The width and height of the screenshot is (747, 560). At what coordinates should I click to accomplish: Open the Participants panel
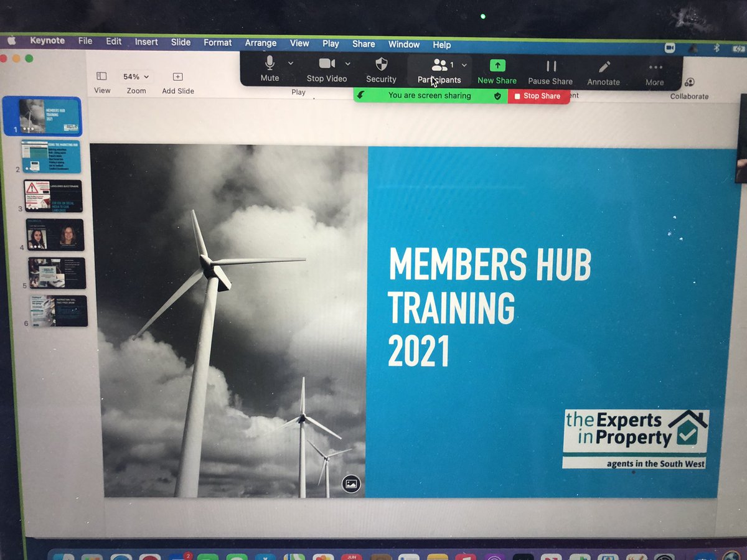(x=440, y=68)
